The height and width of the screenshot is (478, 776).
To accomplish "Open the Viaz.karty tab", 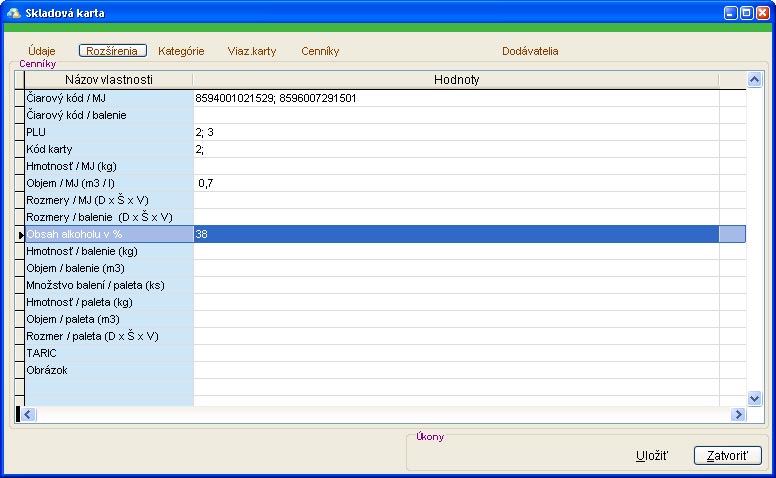I will click(x=252, y=51).
